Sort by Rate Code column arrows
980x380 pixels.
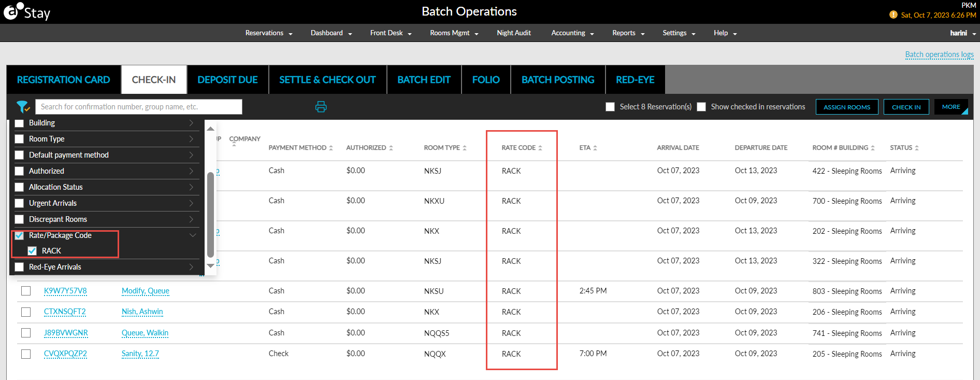[540, 148]
